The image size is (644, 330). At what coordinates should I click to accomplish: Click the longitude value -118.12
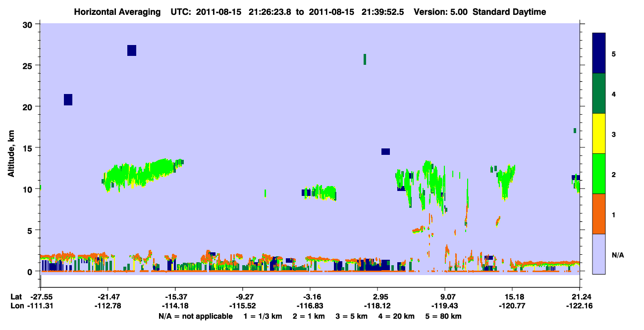[378, 306]
